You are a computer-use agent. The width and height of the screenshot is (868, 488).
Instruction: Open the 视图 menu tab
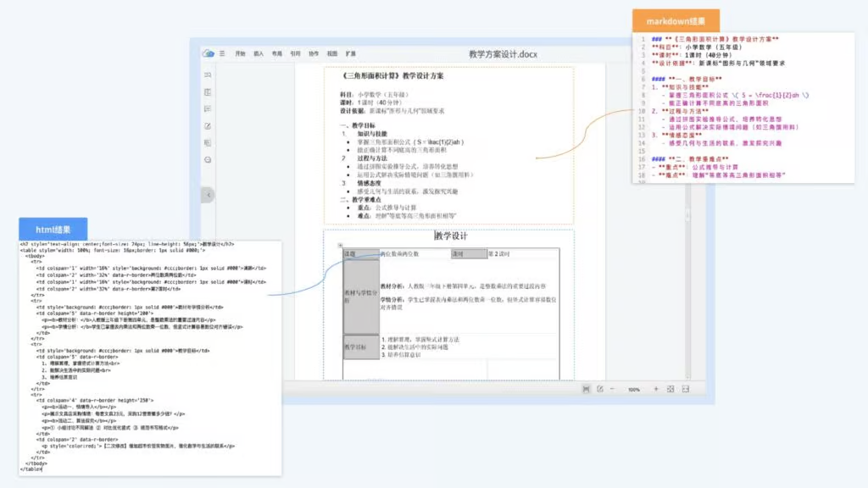(331, 53)
